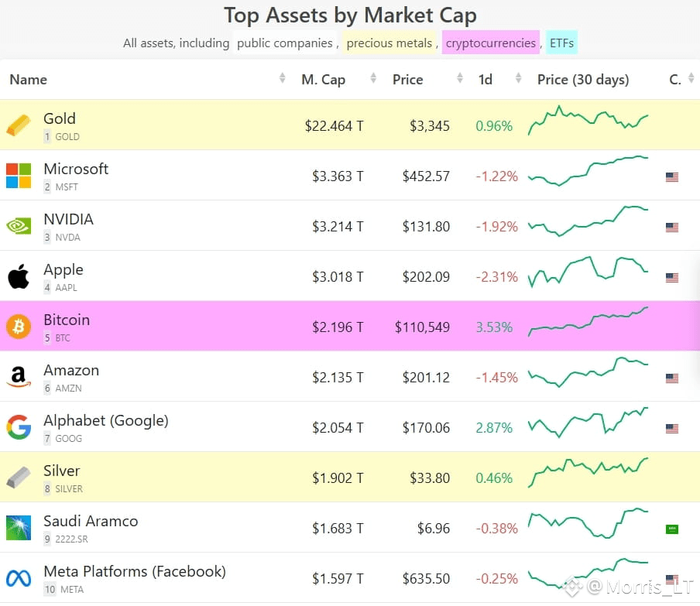The height and width of the screenshot is (606, 700).
Task: Sort by M. Cap column arrows
Action: (373, 78)
